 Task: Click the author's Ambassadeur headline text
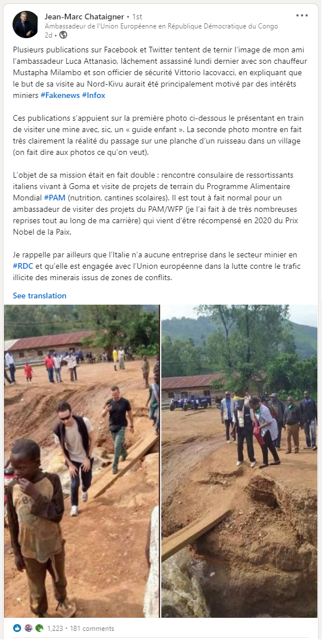161,26
